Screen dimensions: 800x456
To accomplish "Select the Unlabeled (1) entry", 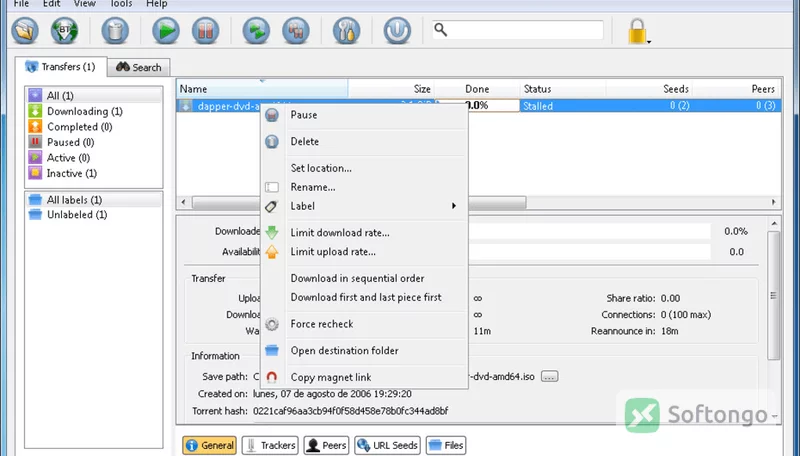I will pyautogui.click(x=94, y=215).
